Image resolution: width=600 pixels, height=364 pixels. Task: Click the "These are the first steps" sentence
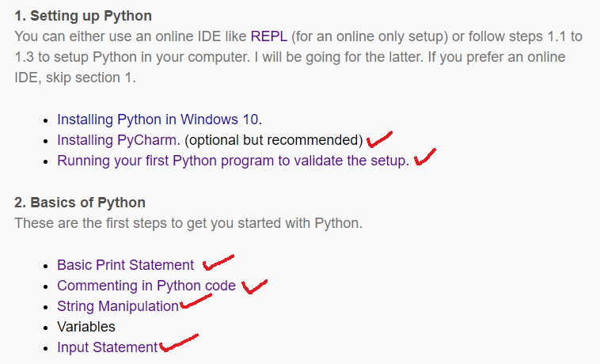(x=188, y=223)
